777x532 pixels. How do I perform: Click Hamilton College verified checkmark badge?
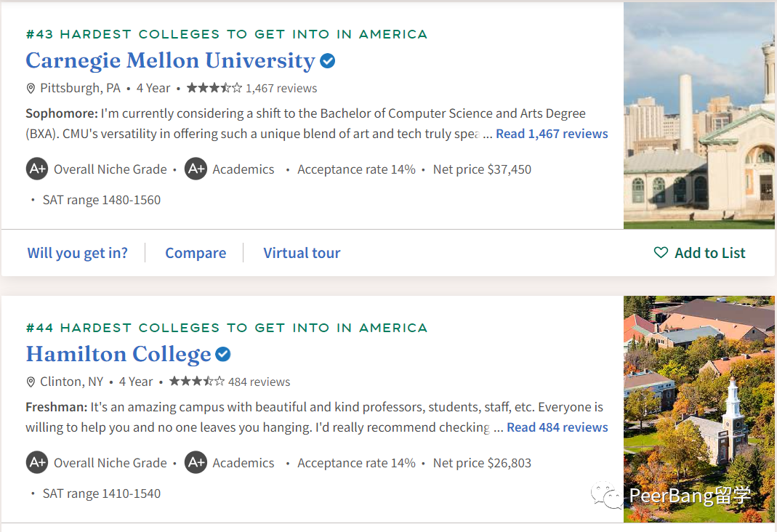click(x=223, y=355)
